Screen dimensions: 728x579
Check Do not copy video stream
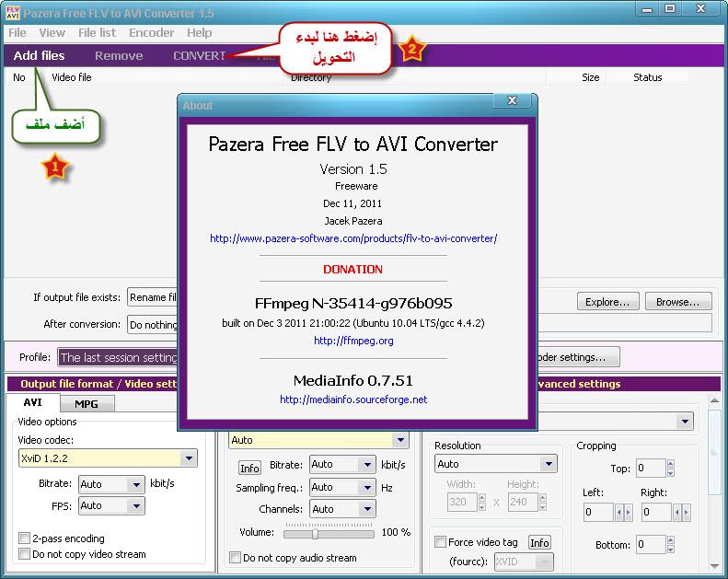(24, 554)
